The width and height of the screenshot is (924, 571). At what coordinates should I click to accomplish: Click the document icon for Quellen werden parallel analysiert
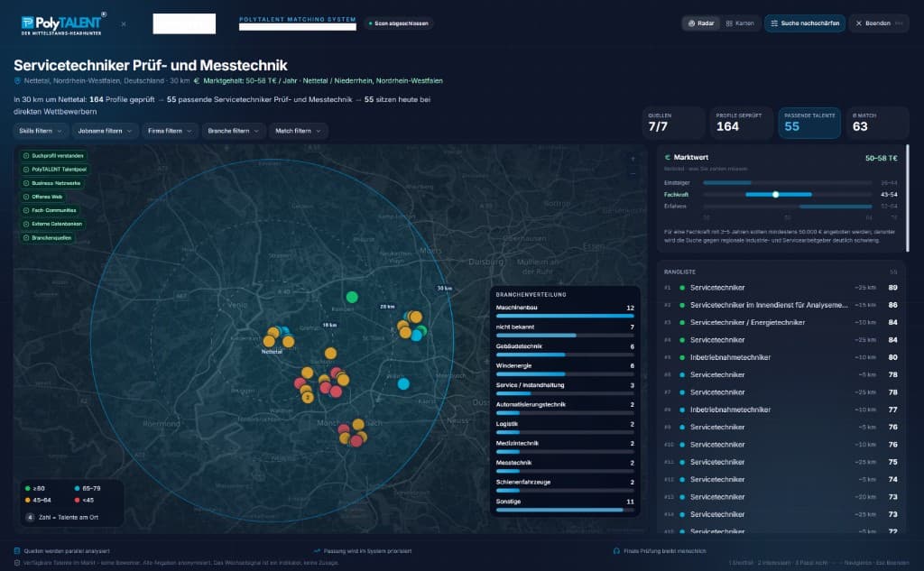tap(17, 551)
